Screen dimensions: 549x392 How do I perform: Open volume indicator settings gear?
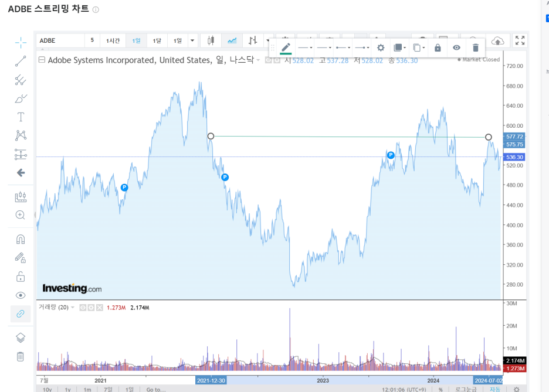pyautogui.click(x=91, y=308)
